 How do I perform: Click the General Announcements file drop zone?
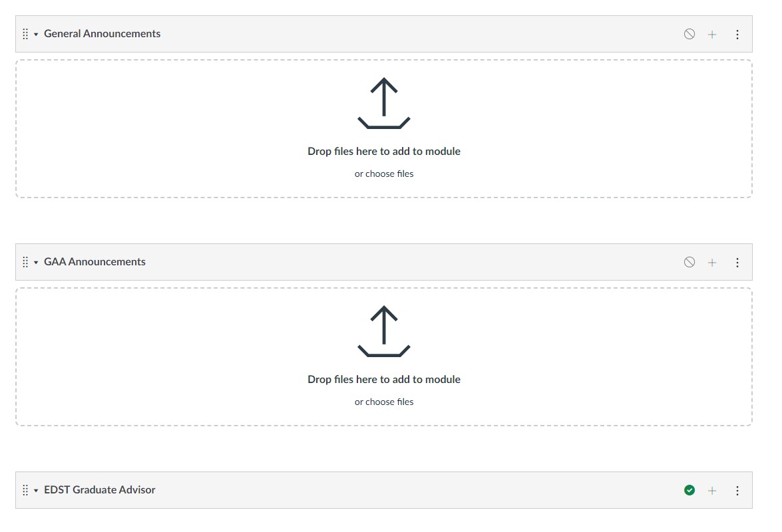384,128
